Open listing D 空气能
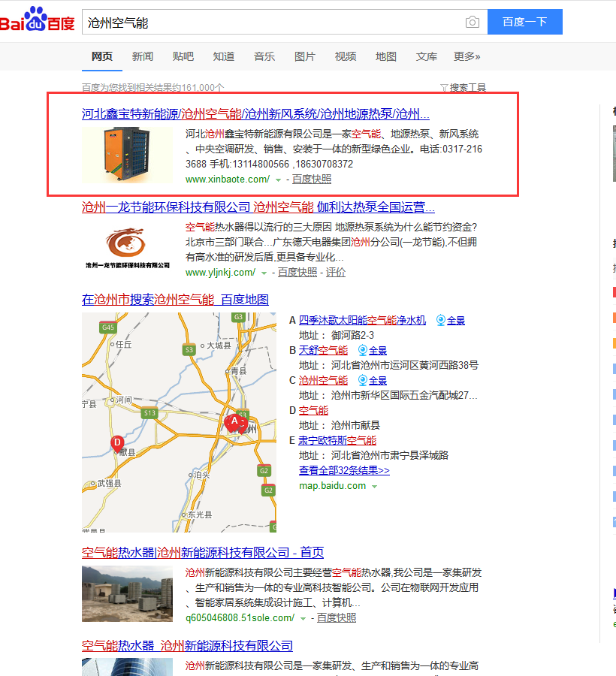Image resolution: width=616 pixels, height=676 pixels. point(313,410)
